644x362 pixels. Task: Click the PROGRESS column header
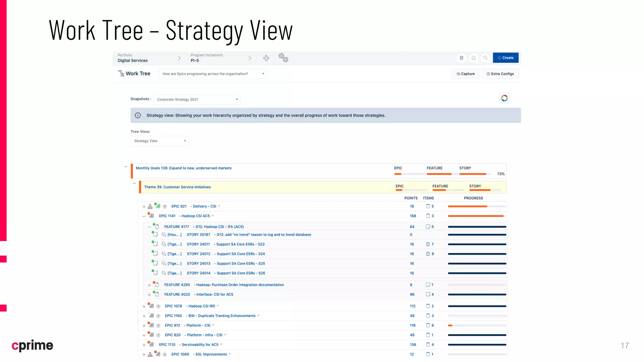pos(473,198)
